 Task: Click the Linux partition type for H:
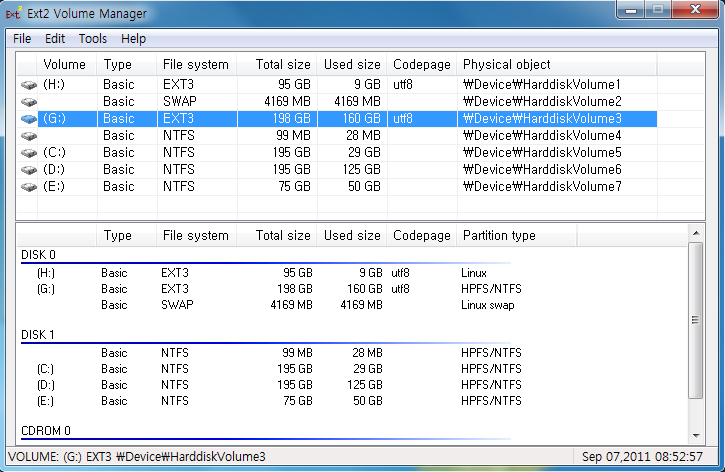pos(473,273)
